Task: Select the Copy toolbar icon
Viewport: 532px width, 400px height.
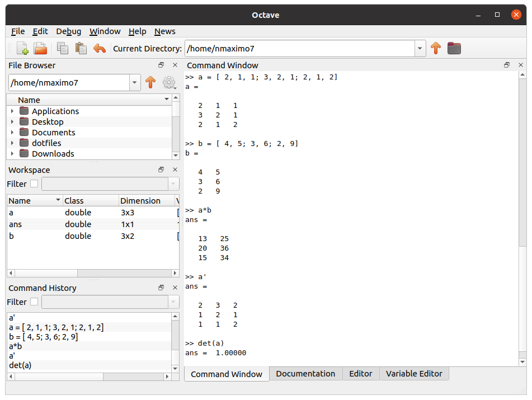Action: pos(63,48)
